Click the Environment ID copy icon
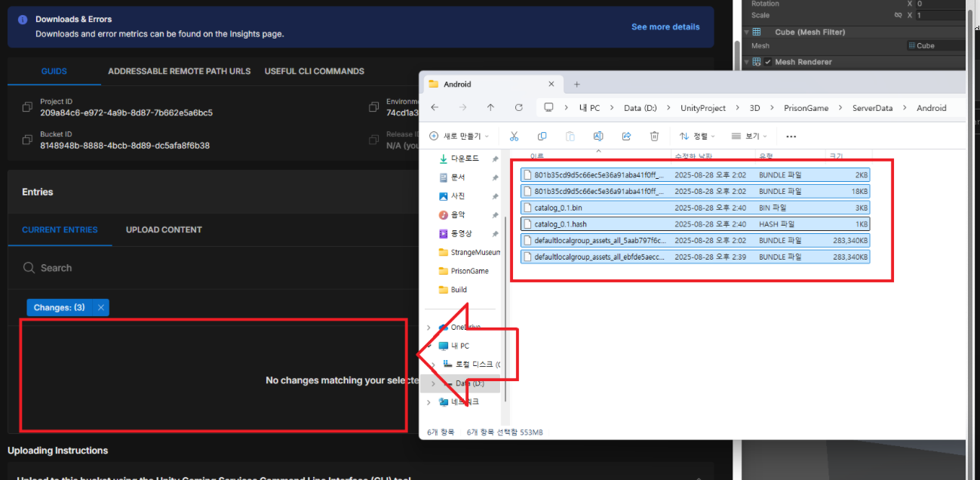 [x=373, y=106]
